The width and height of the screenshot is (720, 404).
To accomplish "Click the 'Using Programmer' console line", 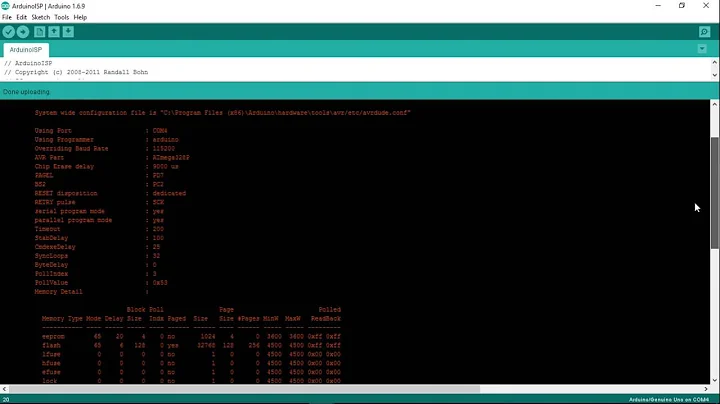I will tap(107, 140).
